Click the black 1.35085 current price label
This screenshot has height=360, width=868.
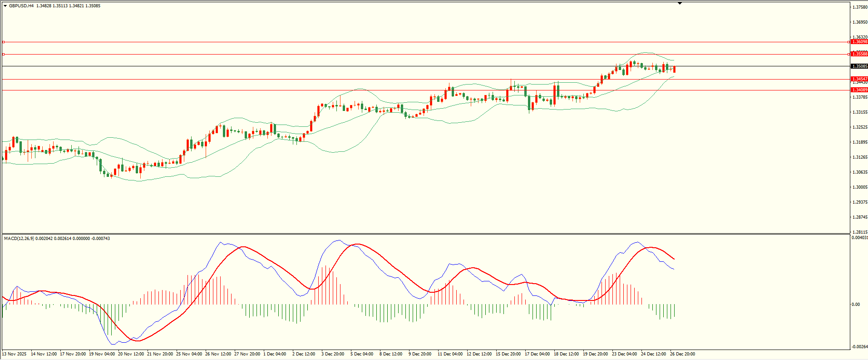pyautogui.click(x=859, y=66)
